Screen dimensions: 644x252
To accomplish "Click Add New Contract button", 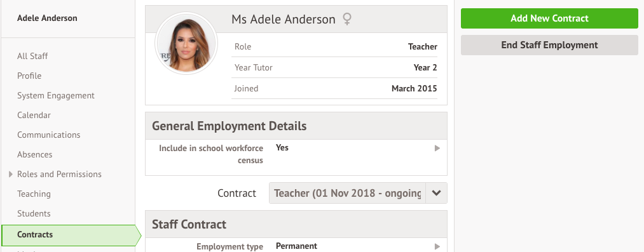I will [549, 18].
